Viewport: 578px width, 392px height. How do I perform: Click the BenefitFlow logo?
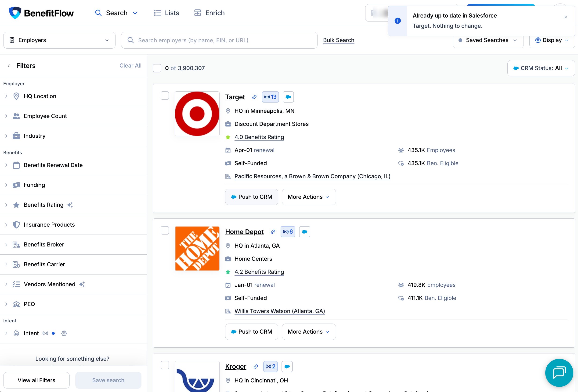coord(41,13)
